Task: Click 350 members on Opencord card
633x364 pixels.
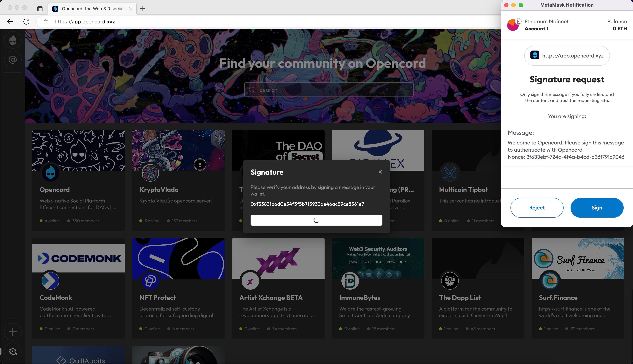Action: click(86, 221)
